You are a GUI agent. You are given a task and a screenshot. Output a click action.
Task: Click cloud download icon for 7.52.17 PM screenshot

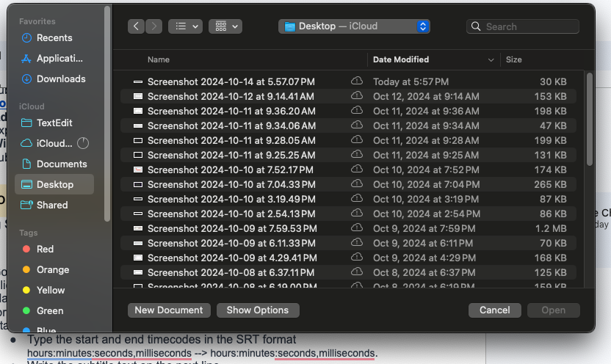coord(357,169)
